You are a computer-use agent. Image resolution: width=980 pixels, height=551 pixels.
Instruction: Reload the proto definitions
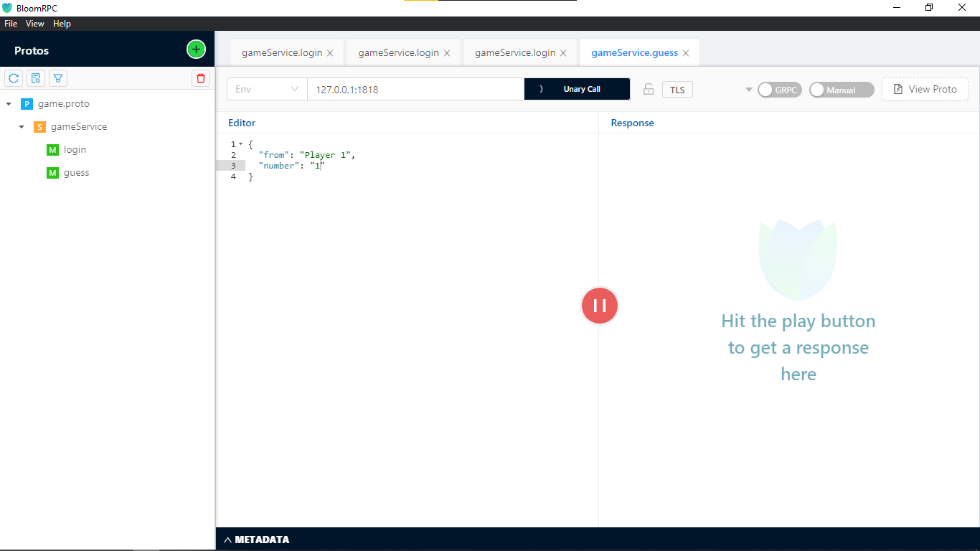13,77
